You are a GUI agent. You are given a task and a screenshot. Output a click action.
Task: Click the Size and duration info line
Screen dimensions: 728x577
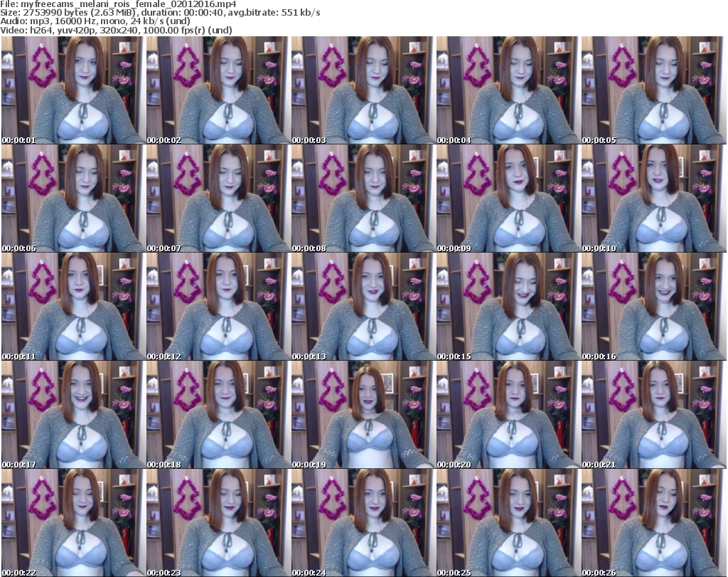click(160, 13)
